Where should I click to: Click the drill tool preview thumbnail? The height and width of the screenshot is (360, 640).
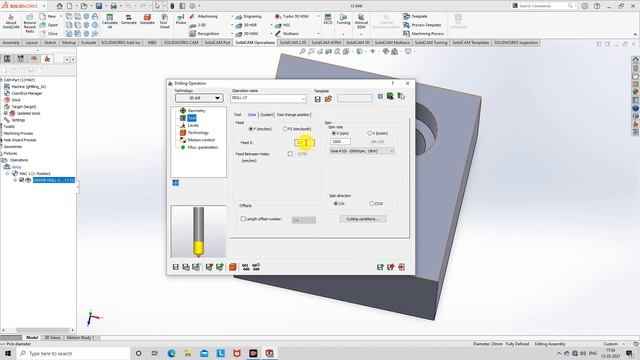198,231
